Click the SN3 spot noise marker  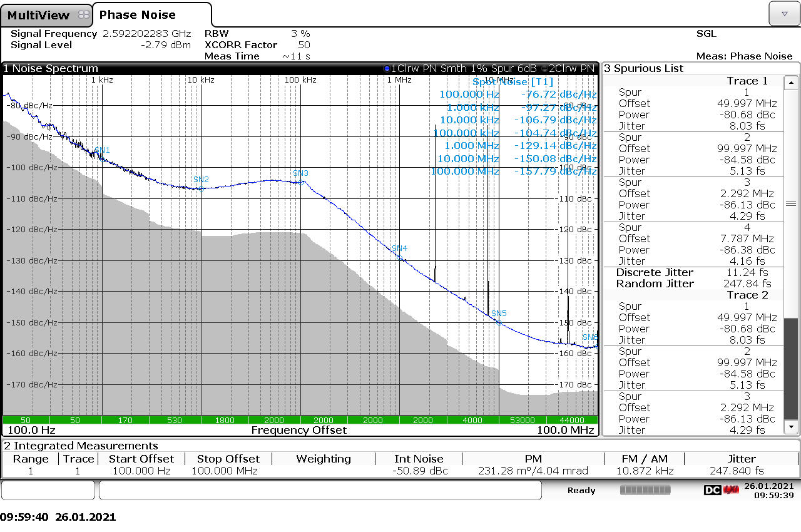tap(301, 182)
